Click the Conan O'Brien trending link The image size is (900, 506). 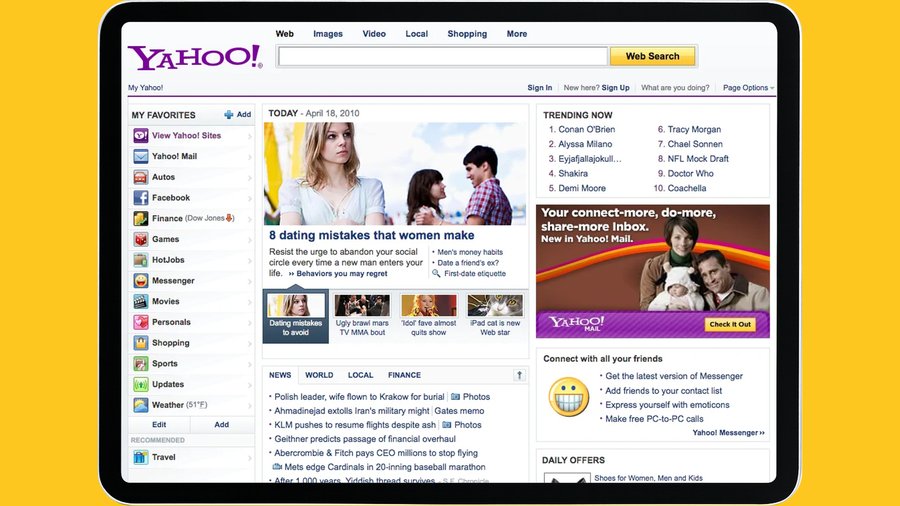coord(587,130)
